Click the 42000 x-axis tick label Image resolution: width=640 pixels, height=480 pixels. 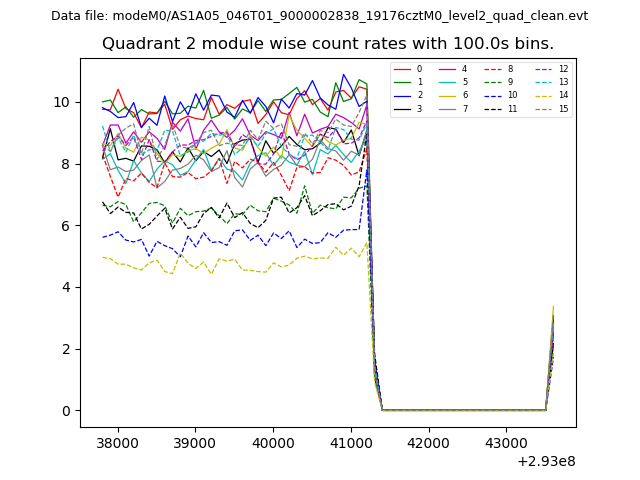pyautogui.click(x=427, y=442)
